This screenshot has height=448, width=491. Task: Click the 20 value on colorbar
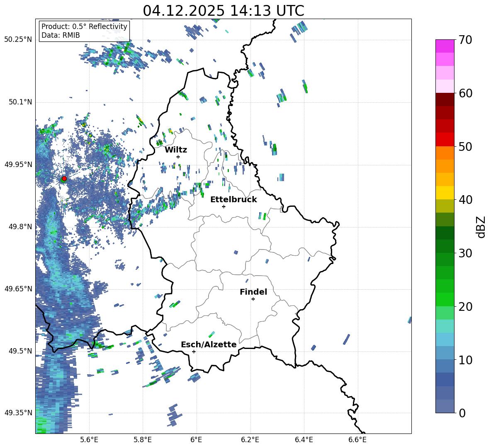click(465, 307)
